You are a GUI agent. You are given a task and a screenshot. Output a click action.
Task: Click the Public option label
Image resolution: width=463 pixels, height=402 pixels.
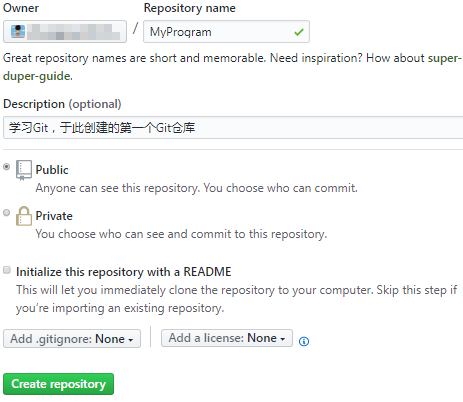pos(52,170)
